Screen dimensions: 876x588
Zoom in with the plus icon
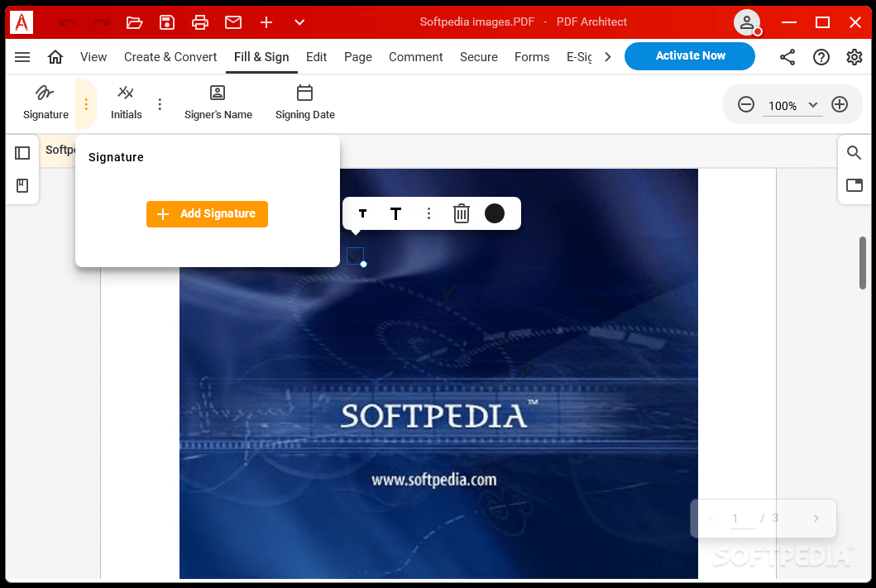pyautogui.click(x=840, y=104)
